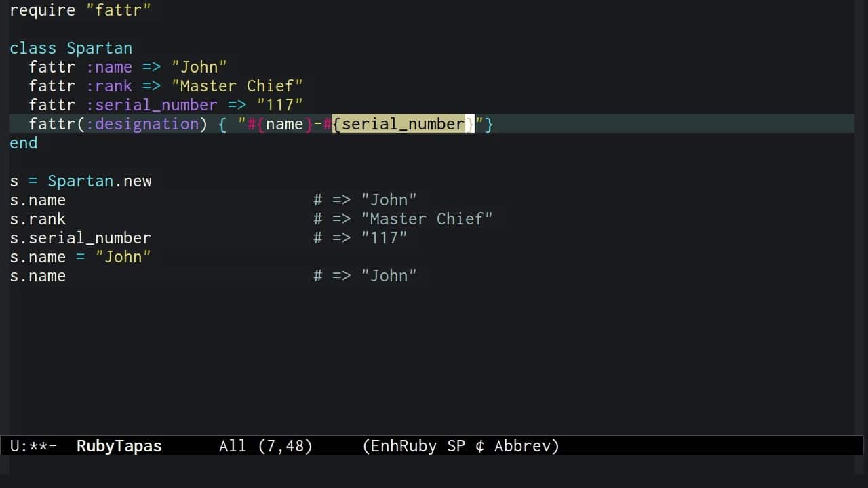Place cursor on require "fattr" line
The width and height of the screenshot is (868, 488).
point(80,10)
